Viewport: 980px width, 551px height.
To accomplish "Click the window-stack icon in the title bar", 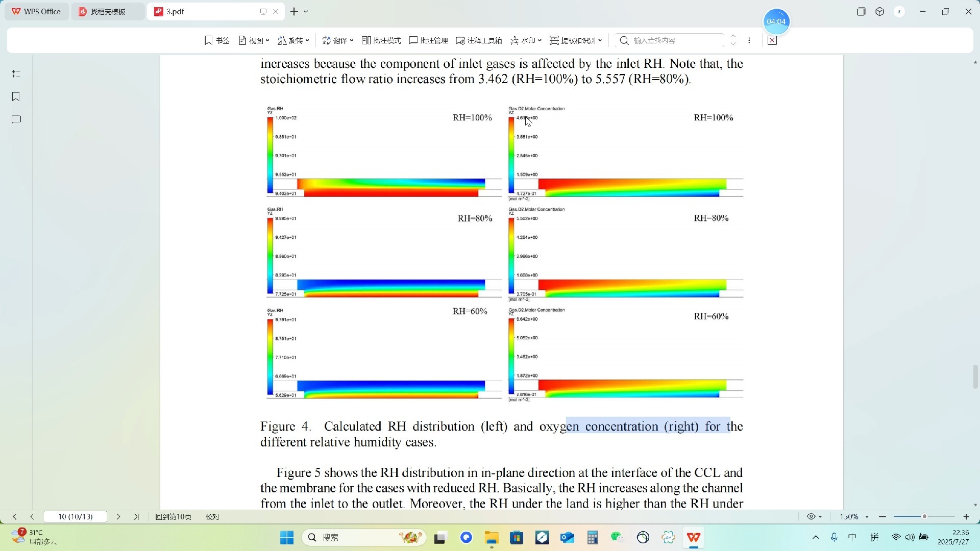I will click(861, 11).
